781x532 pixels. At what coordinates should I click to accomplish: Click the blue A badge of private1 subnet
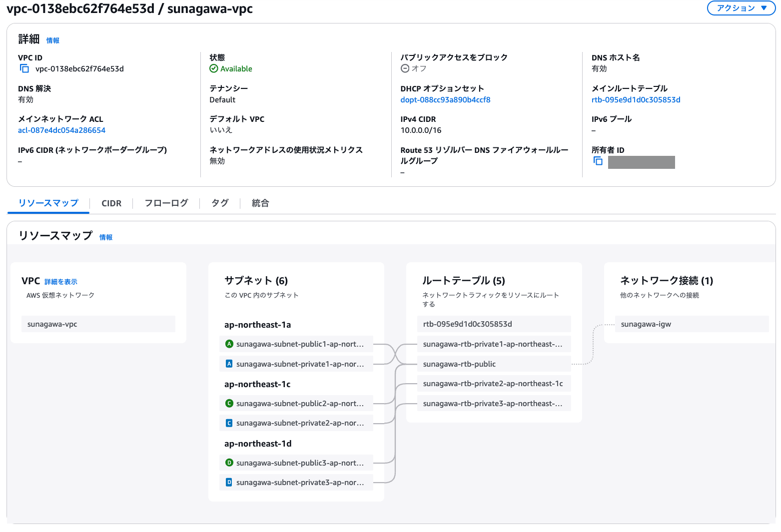[229, 364]
